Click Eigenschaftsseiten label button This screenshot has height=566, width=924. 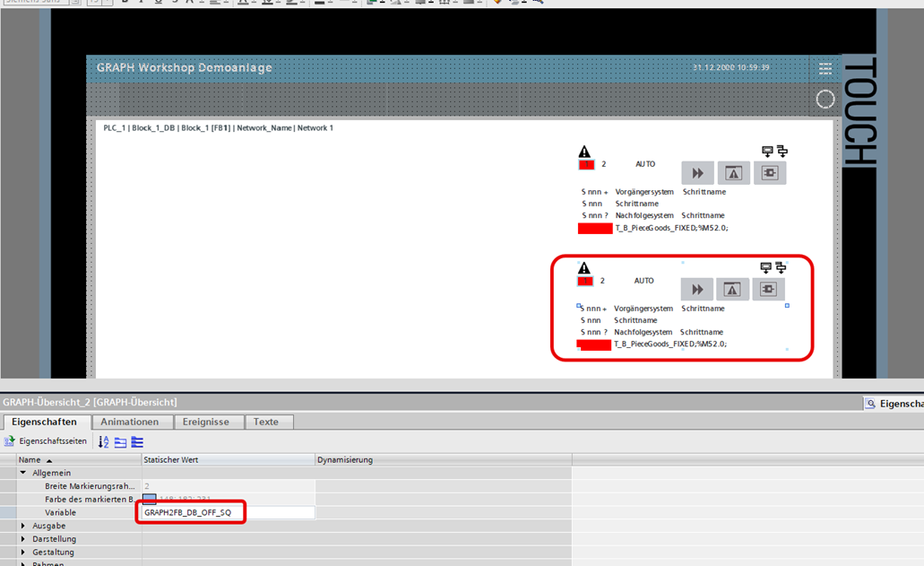click(x=53, y=441)
